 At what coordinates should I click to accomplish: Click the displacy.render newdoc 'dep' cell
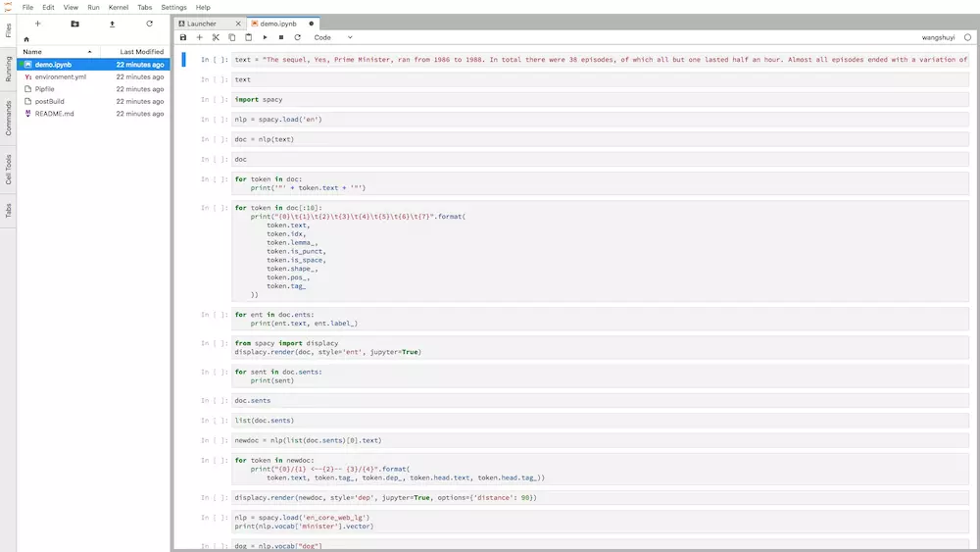[x=600, y=498]
